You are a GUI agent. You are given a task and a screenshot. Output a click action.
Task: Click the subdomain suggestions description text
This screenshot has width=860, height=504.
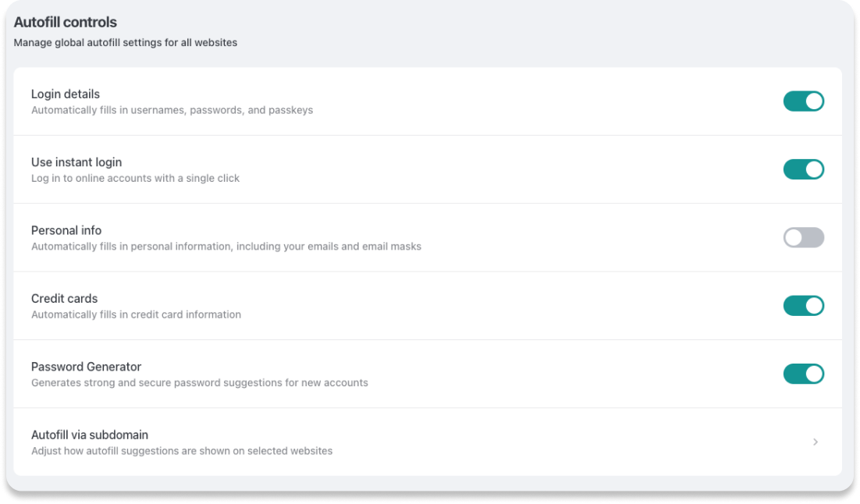(181, 451)
